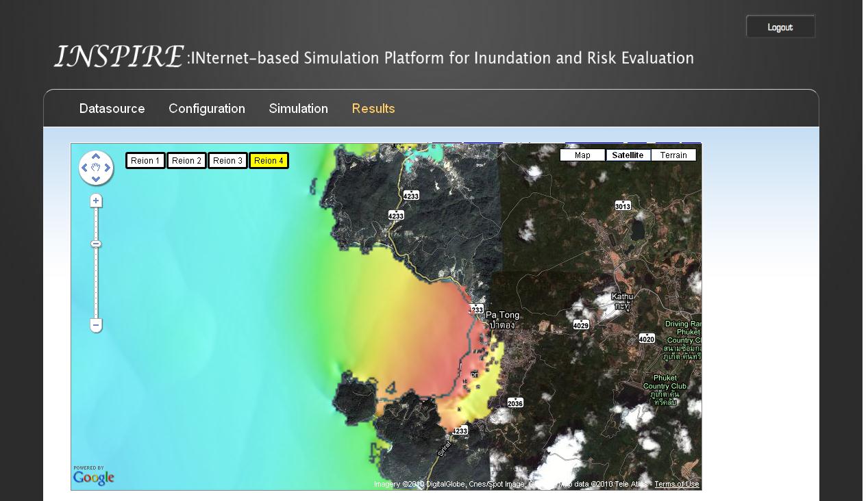Click the hand icon in pan control
The image size is (868, 501).
pos(96,168)
